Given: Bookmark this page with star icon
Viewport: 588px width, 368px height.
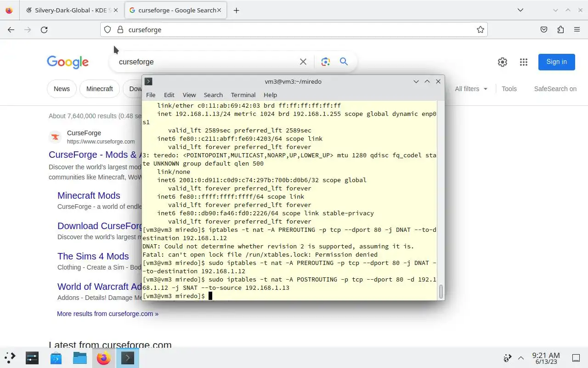Looking at the screenshot, I should tap(480, 29).
